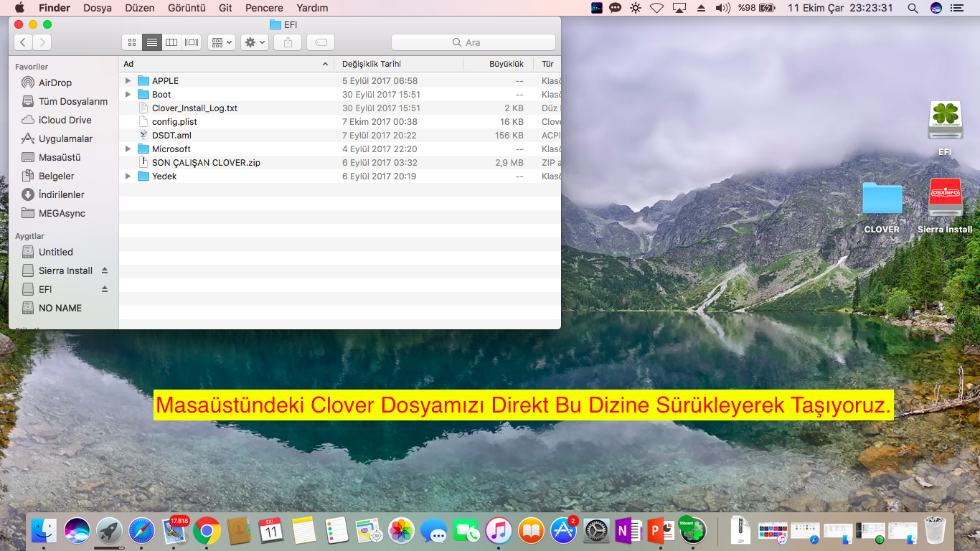Switch Finder to icon view
The width and height of the screenshot is (980, 551).
(x=132, y=42)
